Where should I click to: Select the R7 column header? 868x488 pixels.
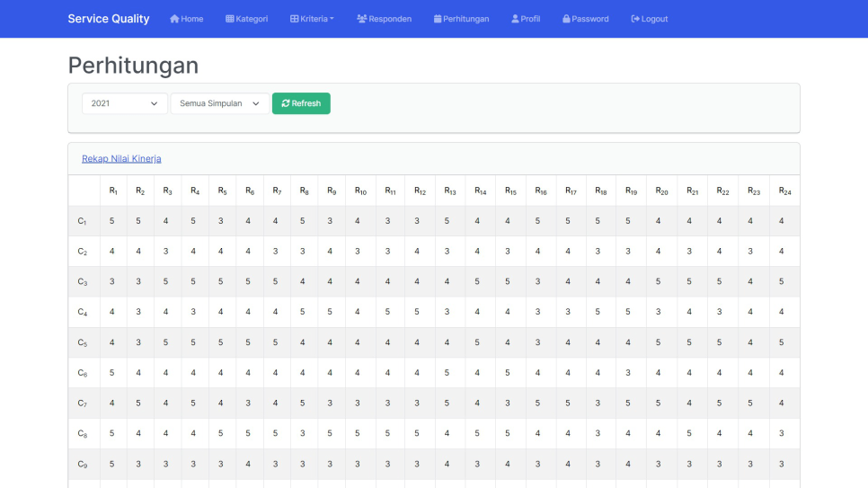coord(278,191)
